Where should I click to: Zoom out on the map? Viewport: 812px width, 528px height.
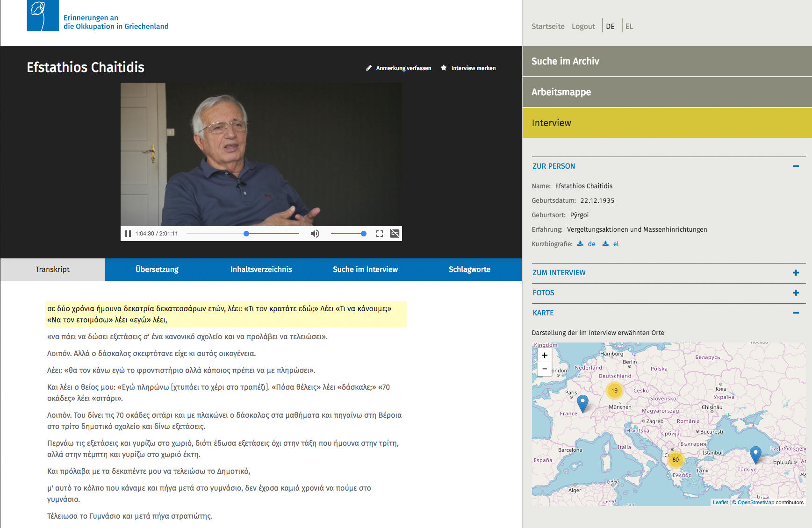pos(545,369)
